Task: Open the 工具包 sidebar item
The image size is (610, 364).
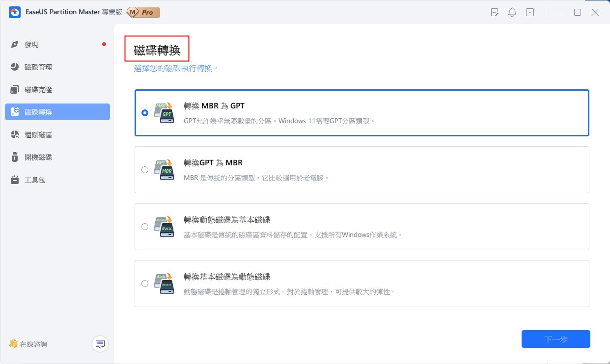Action: pyautogui.click(x=35, y=180)
